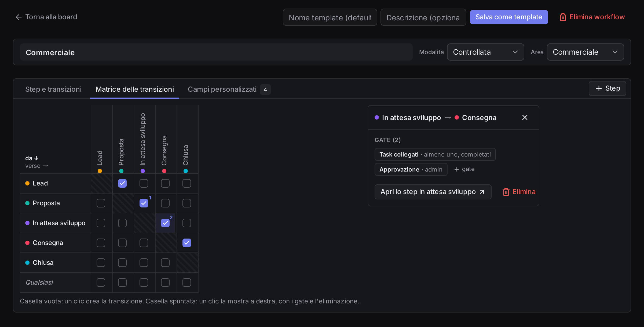This screenshot has height=327, width=644.
Task: Click the Consegna column header
Action: 164,151
